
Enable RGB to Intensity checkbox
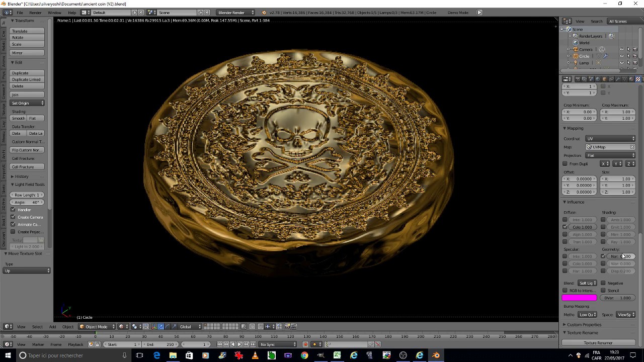[565, 291]
